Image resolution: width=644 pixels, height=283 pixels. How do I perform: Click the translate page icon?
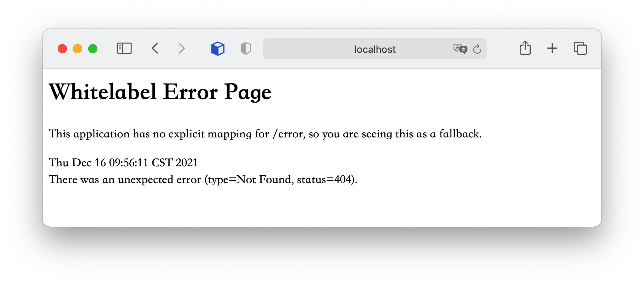pyautogui.click(x=460, y=49)
